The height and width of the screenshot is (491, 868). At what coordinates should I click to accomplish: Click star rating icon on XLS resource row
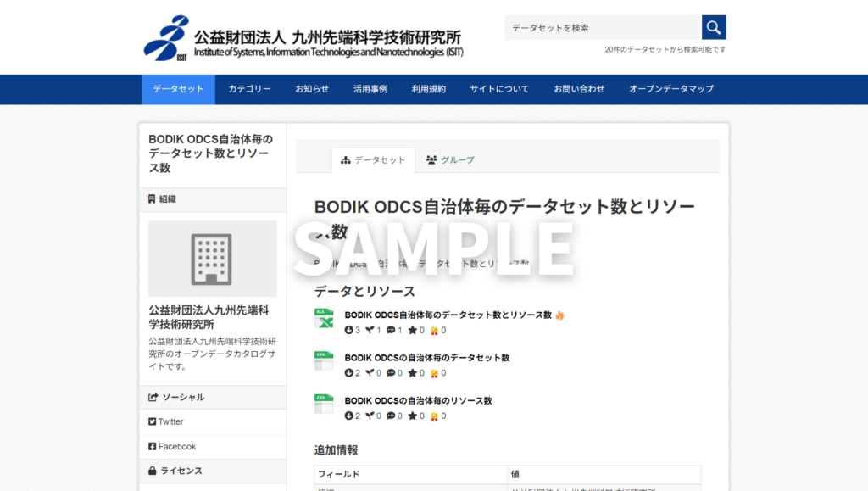pyautogui.click(x=413, y=330)
